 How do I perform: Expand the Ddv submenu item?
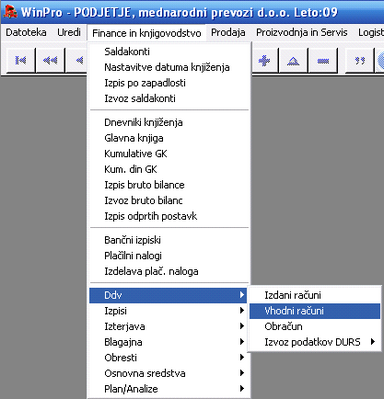click(169, 295)
